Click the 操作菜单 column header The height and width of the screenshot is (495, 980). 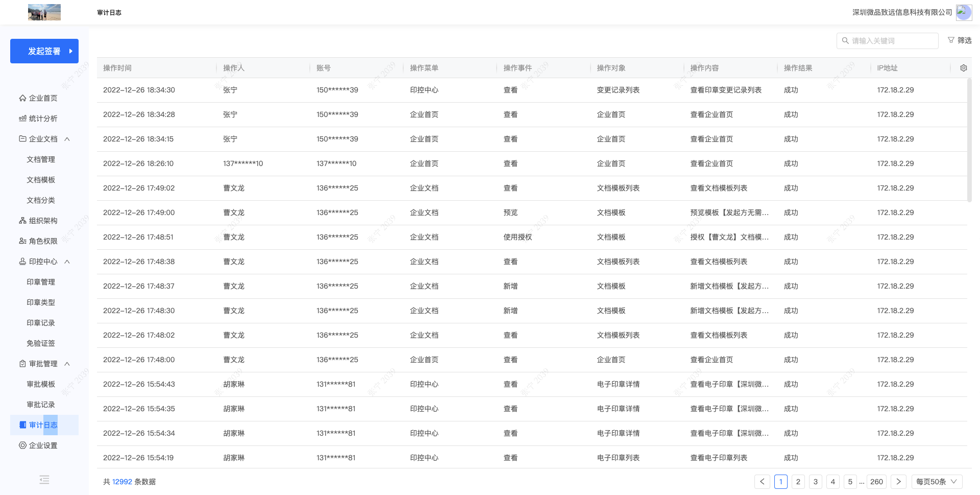424,68
